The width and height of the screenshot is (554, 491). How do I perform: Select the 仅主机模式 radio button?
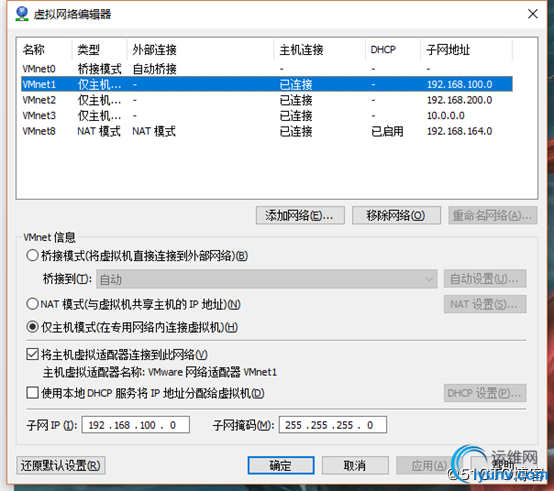pos(32,327)
